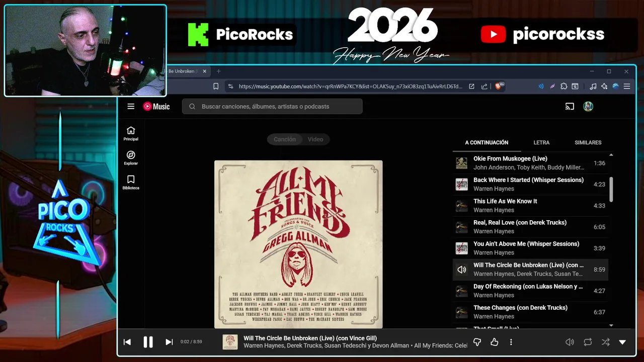Open site settings icon in address bar
The image size is (644, 362).
click(x=230, y=86)
